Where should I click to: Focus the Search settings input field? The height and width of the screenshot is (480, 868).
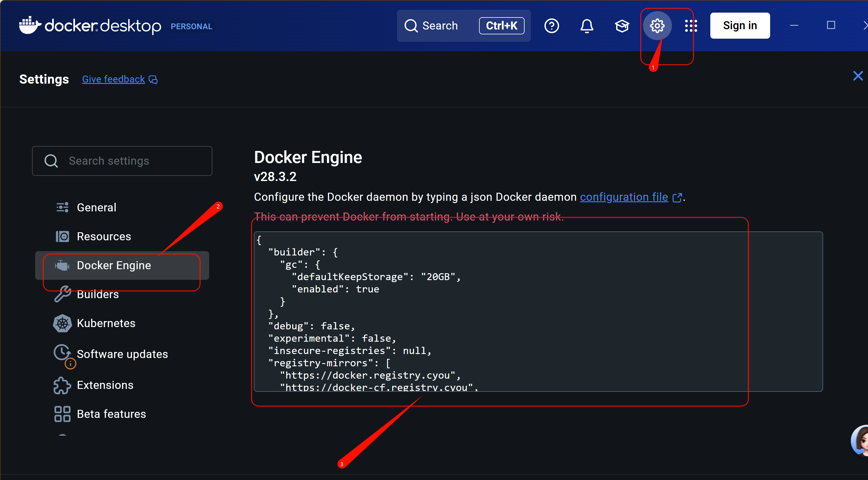pyautogui.click(x=122, y=161)
